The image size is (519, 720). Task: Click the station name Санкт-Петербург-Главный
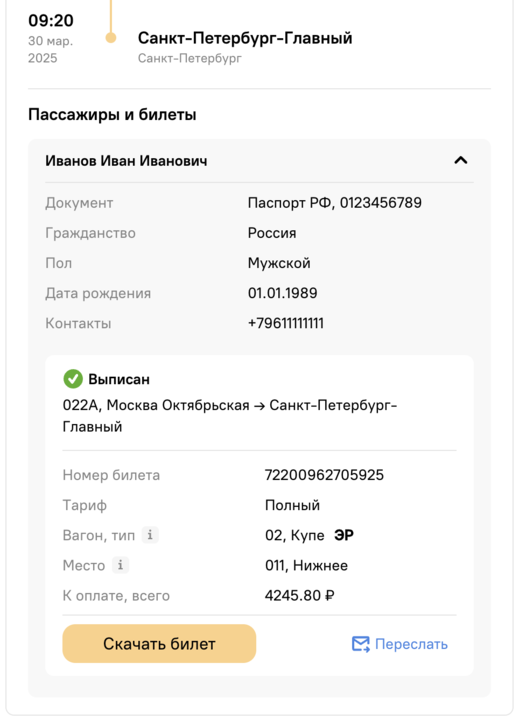[x=245, y=38]
